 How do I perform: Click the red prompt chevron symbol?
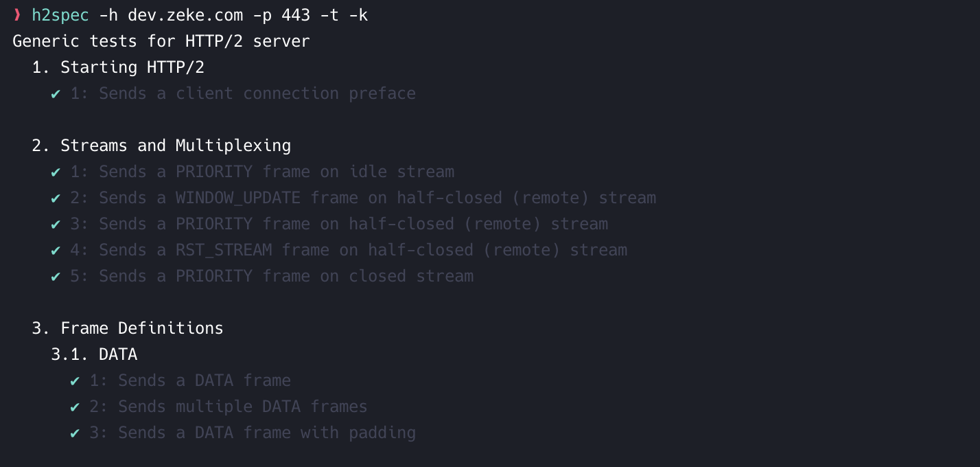pyautogui.click(x=17, y=15)
